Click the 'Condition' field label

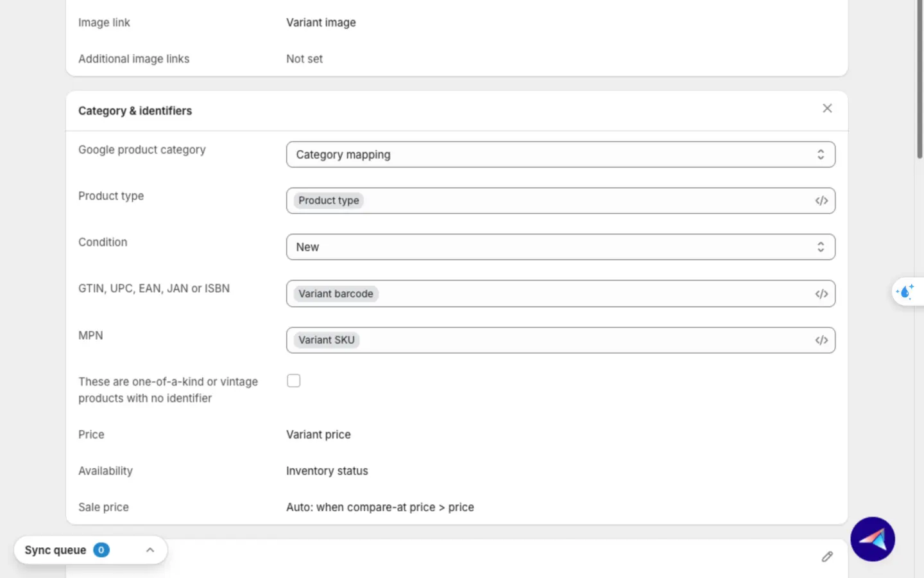103,242
